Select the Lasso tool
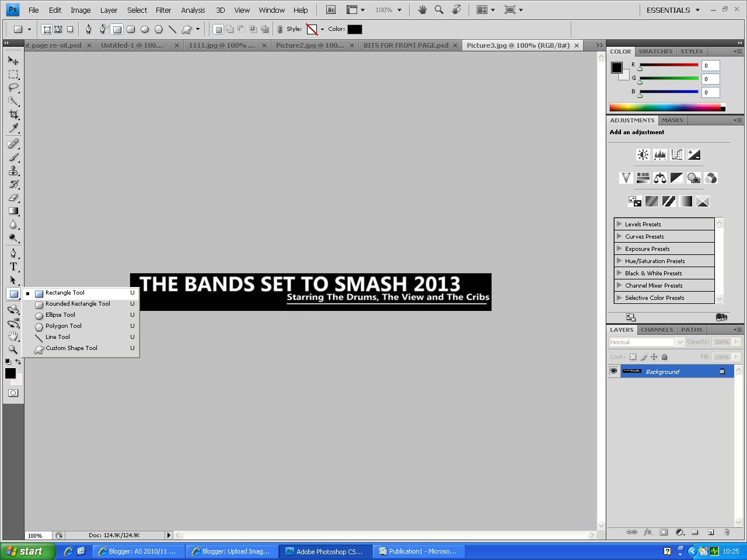This screenshot has height=560, width=747. [13, 88]
